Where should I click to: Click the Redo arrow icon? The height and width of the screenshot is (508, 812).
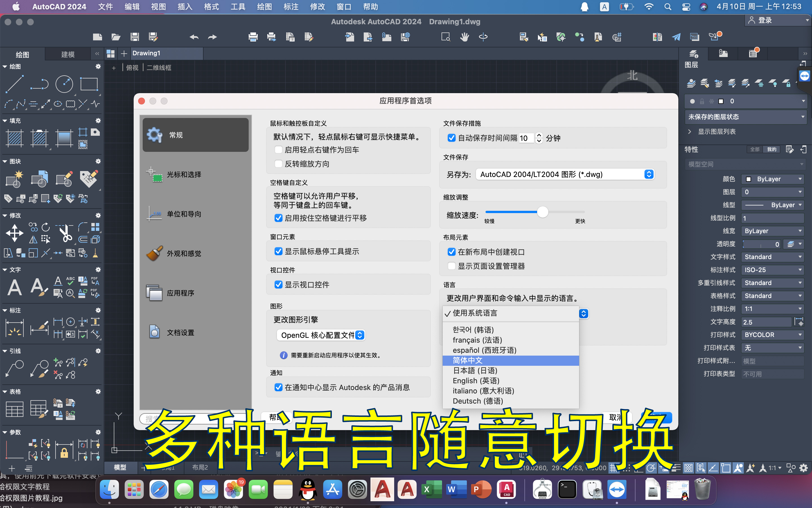[x=212, y=37]
